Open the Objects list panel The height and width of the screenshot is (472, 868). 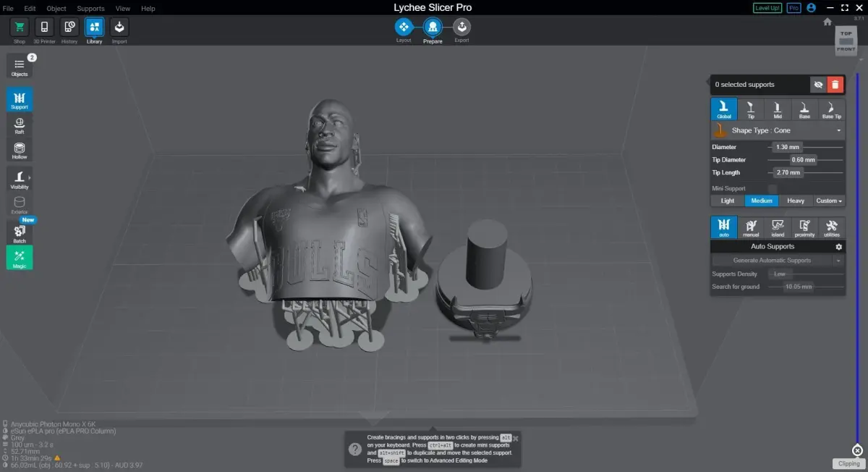pos(20,67)
